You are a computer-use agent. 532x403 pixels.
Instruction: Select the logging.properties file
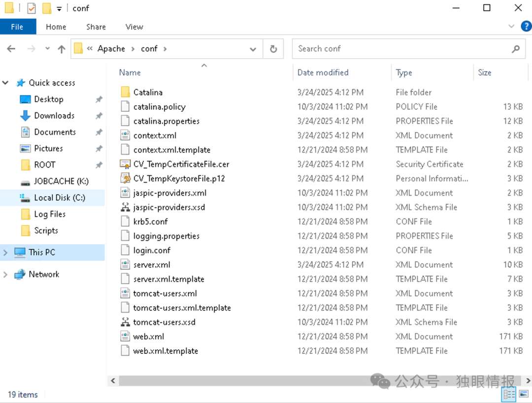pos(166,236)
